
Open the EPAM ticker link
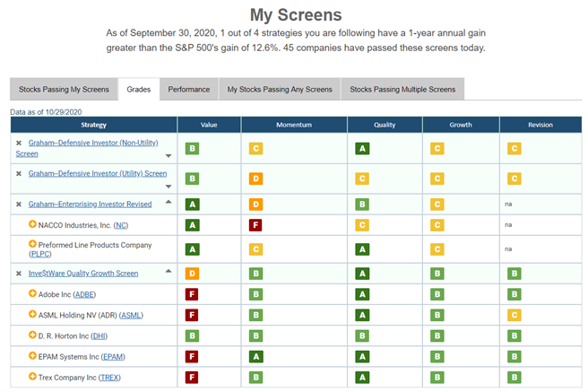click(x=114, y=357)
